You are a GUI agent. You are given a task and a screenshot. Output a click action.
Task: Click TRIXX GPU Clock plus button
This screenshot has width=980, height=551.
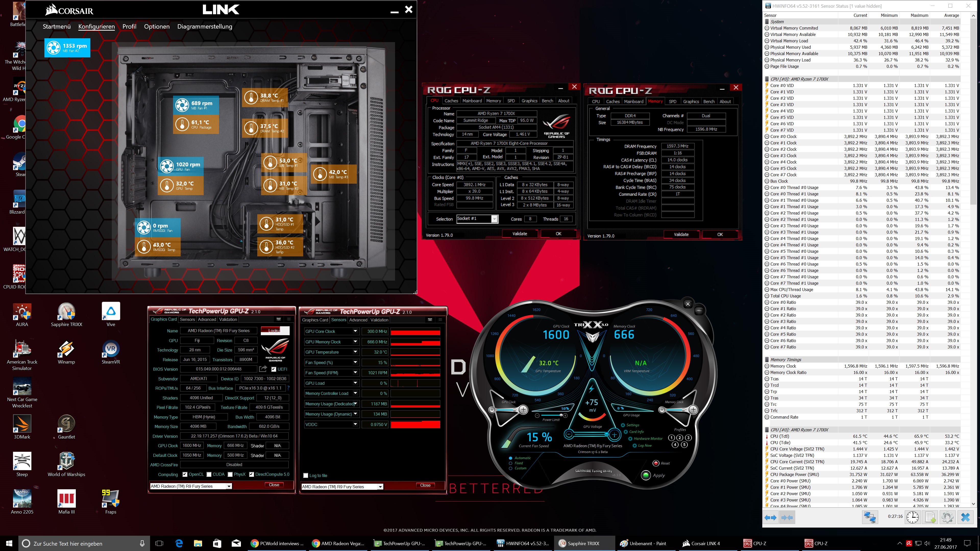[523, 409]
